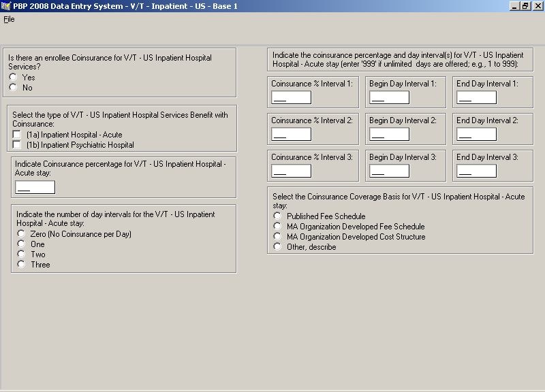Select No for enrollee Coinsurance
The image size is (545, 392).
click(13, 88)
